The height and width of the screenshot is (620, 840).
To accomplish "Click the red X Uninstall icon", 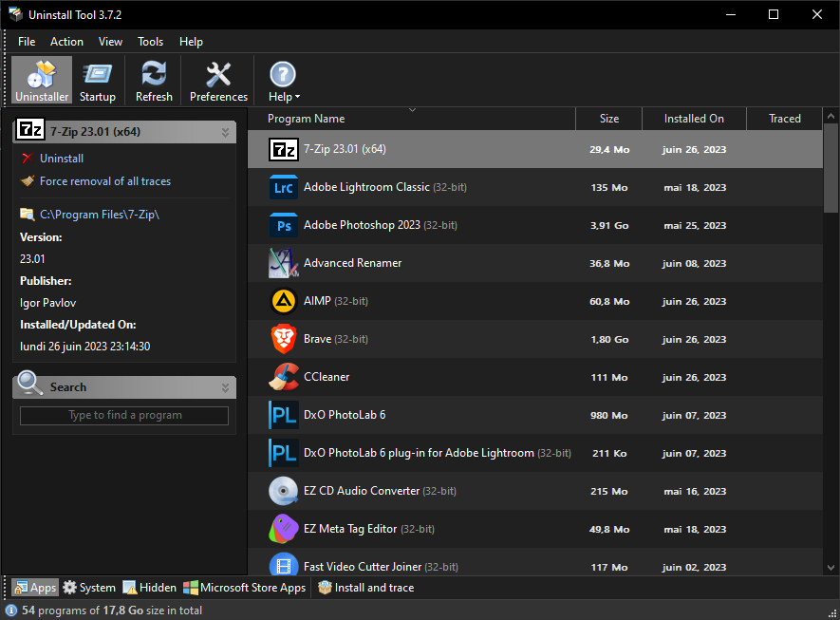I will pos(28,158).
